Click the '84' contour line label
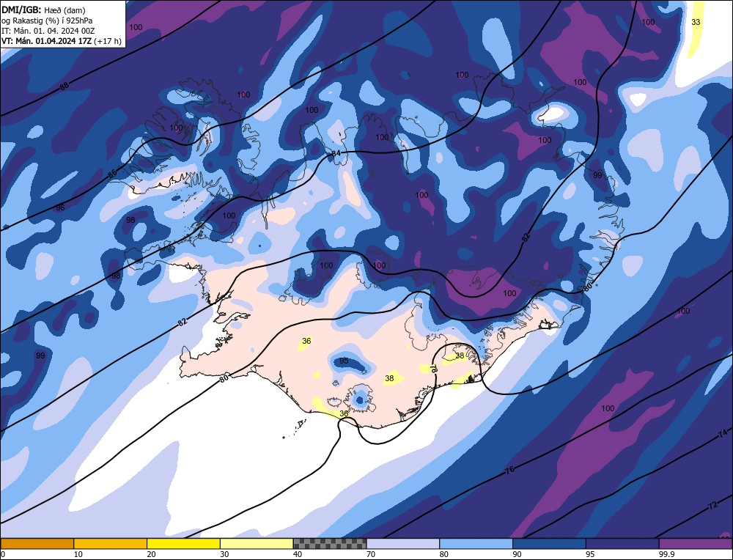733x560 pixels. [x=336, y=153]
